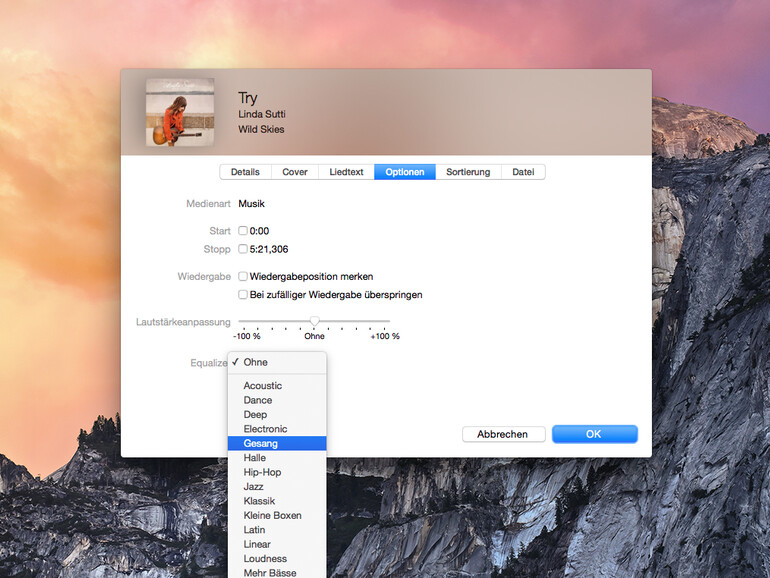770x578 pixels.
Task: Choose the Linear equalizer preset
Action: (277, 544)
